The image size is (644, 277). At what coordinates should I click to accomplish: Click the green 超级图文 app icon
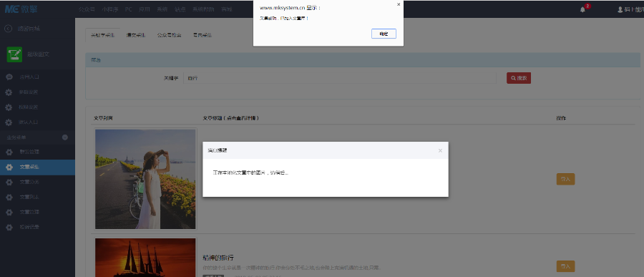[x=14, y=54]
